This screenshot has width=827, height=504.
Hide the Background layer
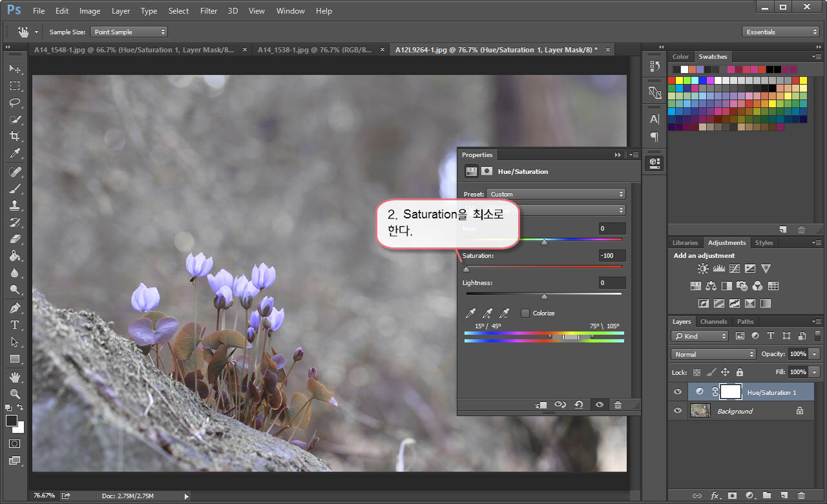(678, 411)
